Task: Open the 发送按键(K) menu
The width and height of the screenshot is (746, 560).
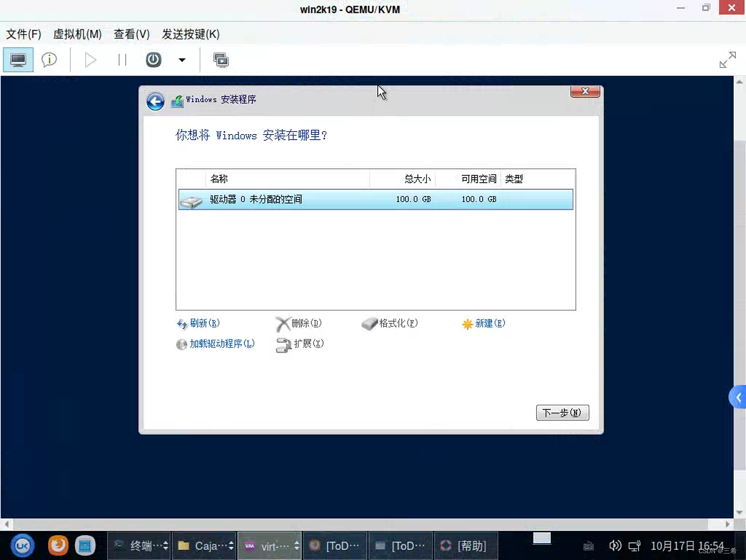Action: [191, 34]
